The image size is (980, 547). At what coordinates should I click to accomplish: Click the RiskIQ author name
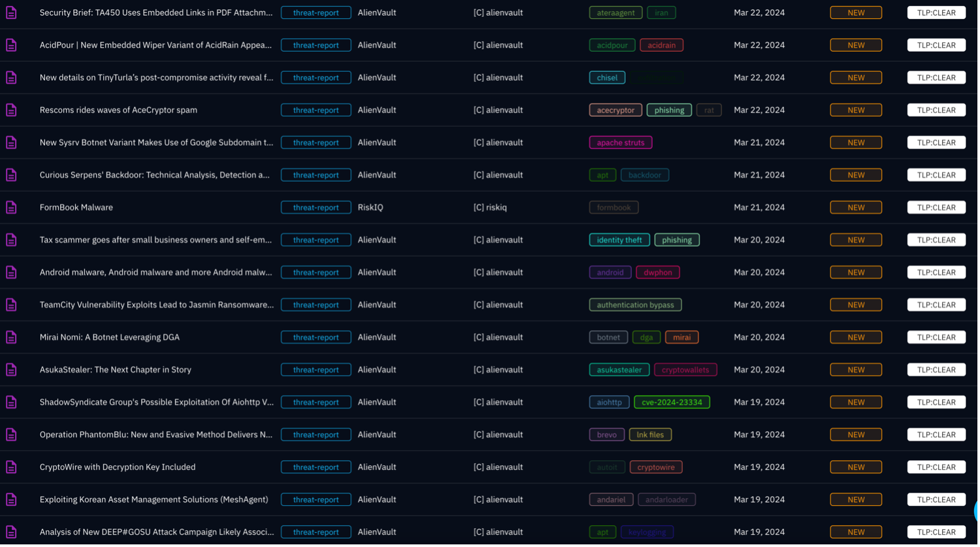tap(370, 207)
